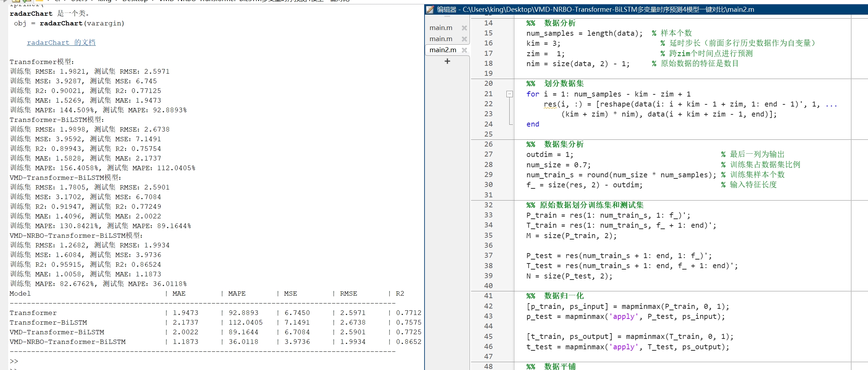Screen dimensions: 868x370
Task: Select the second main.m editor tab
Action: tap(441, 39)
